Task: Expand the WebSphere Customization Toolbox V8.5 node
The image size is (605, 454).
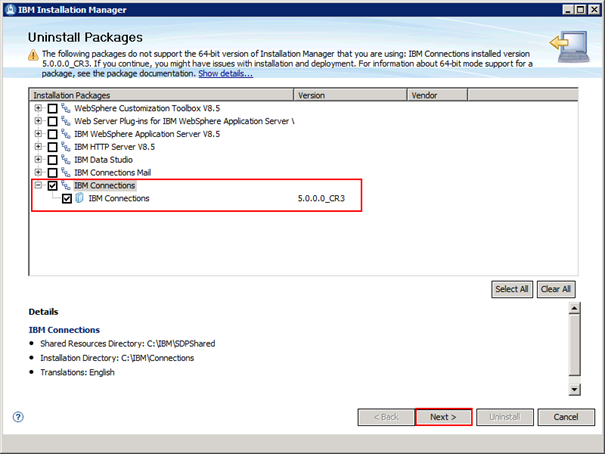Action: [x=38, y=107]
